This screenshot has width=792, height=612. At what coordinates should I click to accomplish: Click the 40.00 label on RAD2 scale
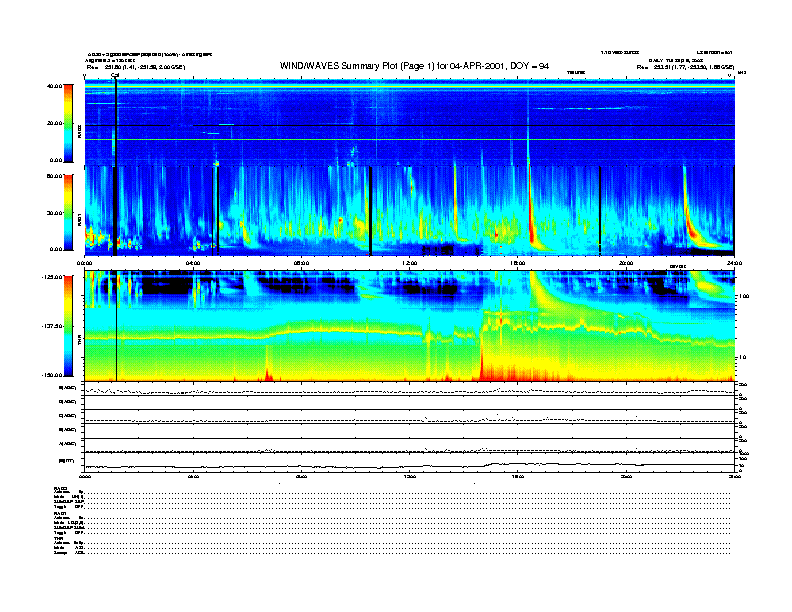[54, 86]
